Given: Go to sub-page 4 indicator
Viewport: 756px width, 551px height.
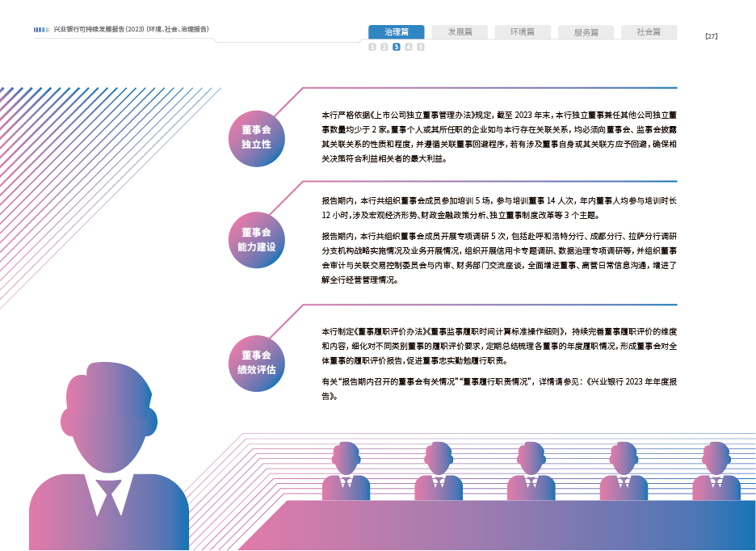Looking at the screenshot, I should (x=409, y=48).
